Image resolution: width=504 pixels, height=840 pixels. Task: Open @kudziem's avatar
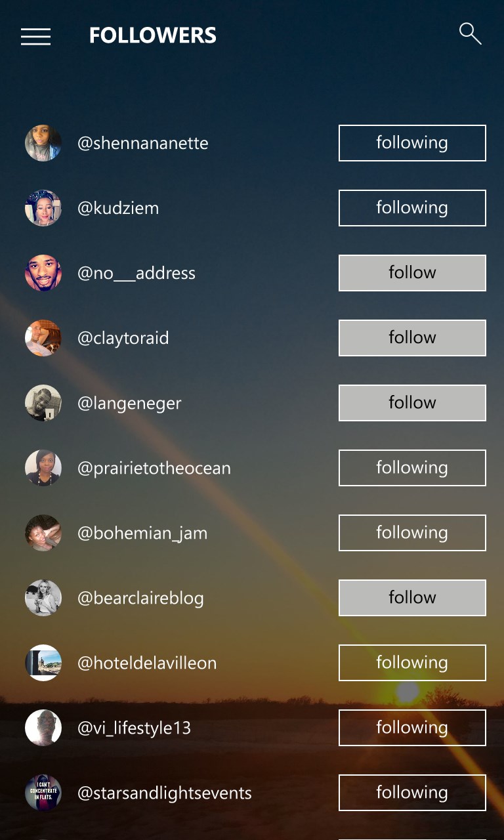(x=43, y=208)
